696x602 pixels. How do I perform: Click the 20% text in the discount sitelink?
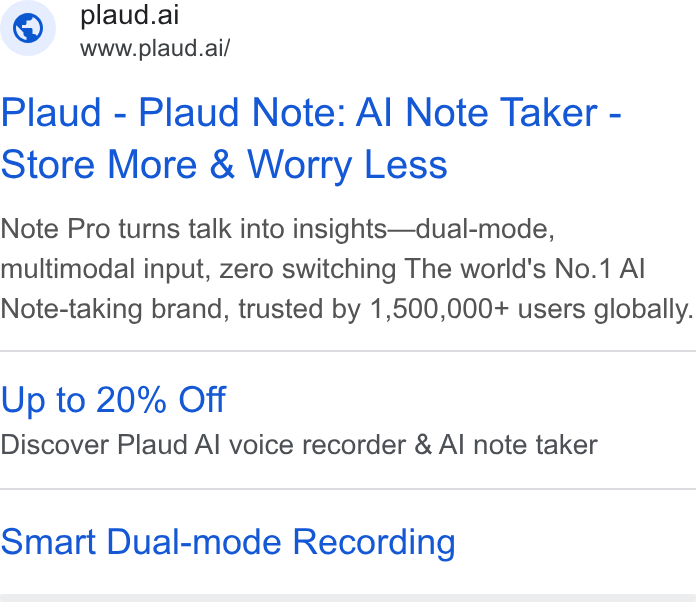pos(131,400)
